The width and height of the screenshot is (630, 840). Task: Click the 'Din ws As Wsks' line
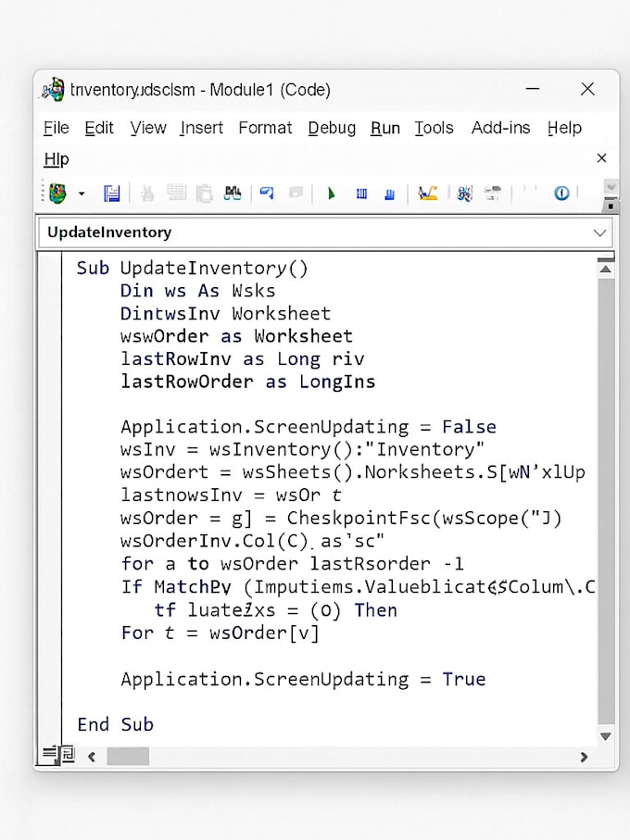pos(197,291)
